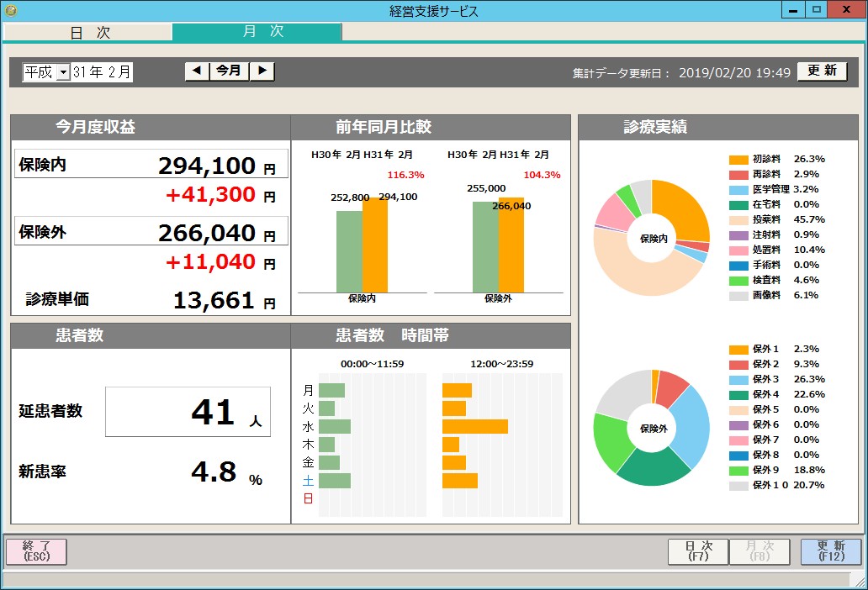Click the 手術料 blue legend swatch

pos(738,266)
